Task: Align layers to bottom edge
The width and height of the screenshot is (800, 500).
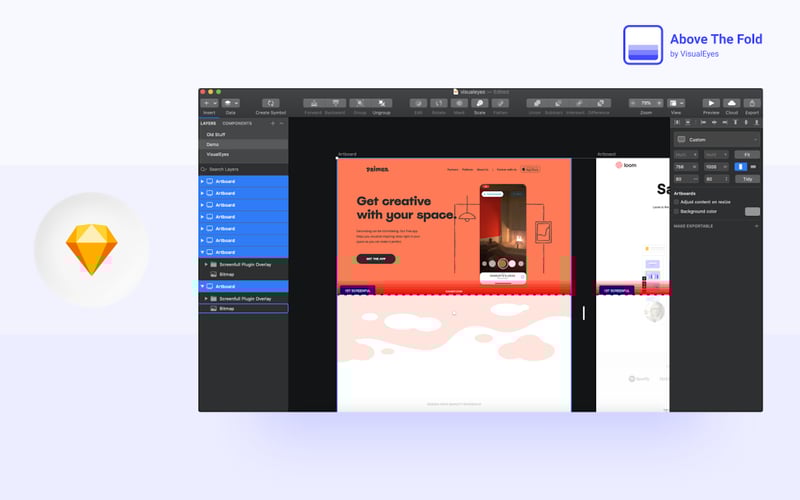Action: coord(757,122)
